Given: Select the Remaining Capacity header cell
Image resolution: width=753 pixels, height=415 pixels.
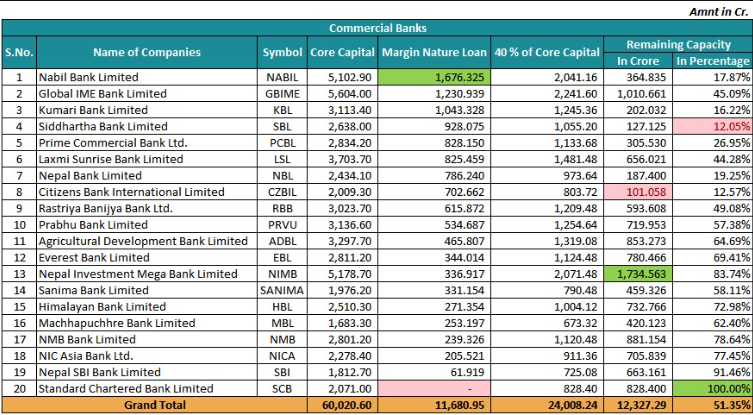Looking at the screenshot, I should 677,44.
